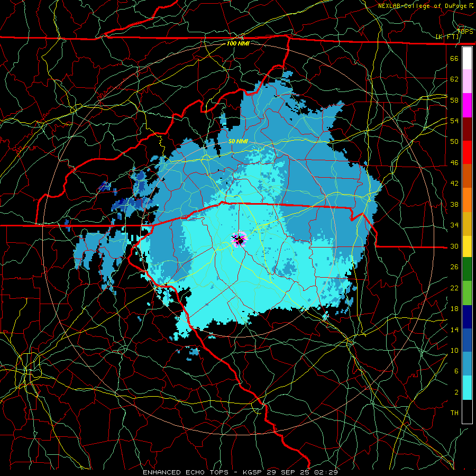This screenshot has width=476, height=476.
Task: Click the light pink legend swatch
Action: [x=467, y=81]
